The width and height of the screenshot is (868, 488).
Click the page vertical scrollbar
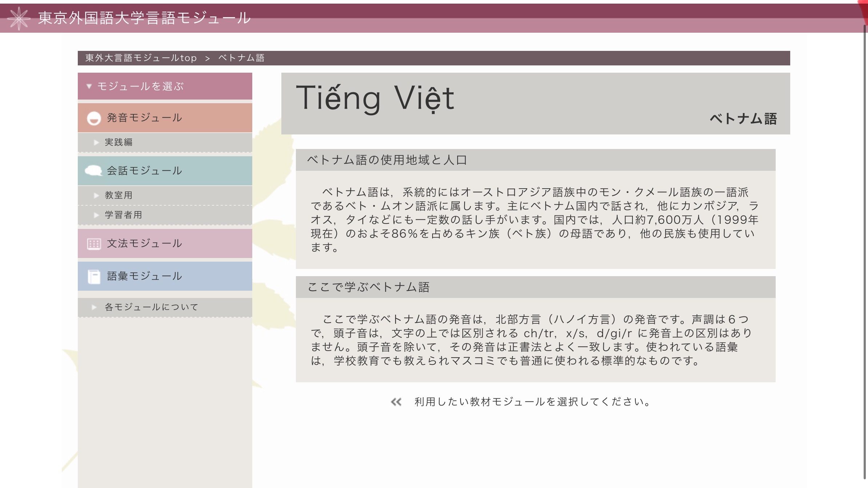pyautogui.click(x=865, y=251)
